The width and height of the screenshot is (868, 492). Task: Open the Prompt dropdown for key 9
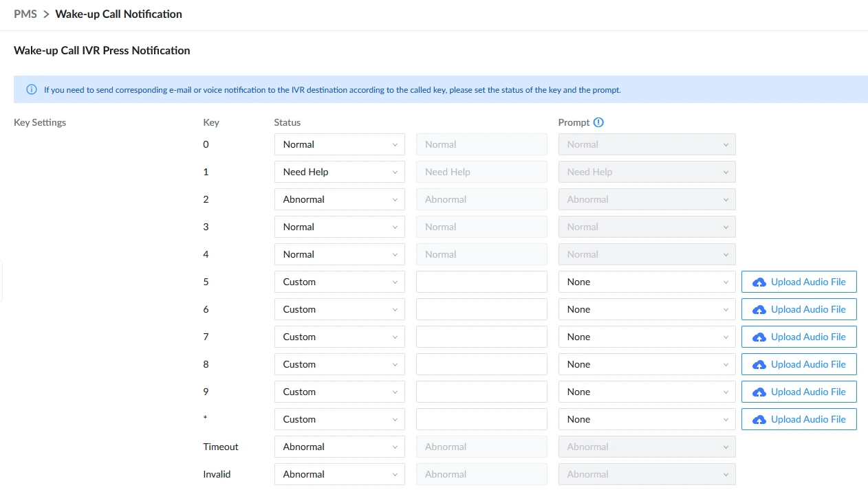647,392
